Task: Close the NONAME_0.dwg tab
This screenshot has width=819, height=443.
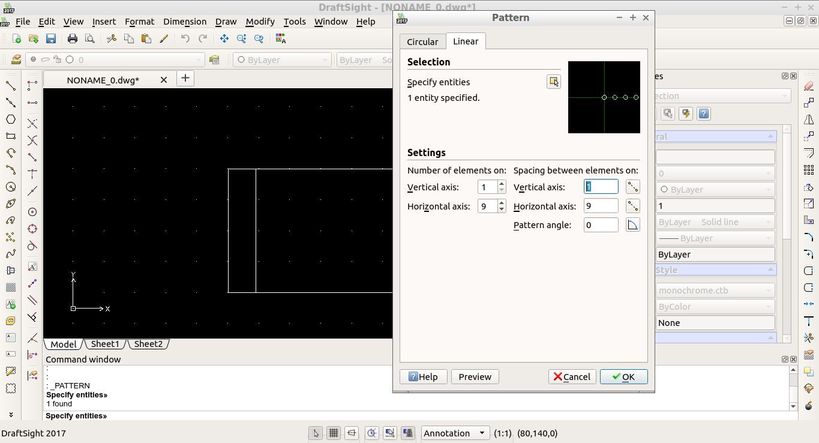Action: (163, 80)
